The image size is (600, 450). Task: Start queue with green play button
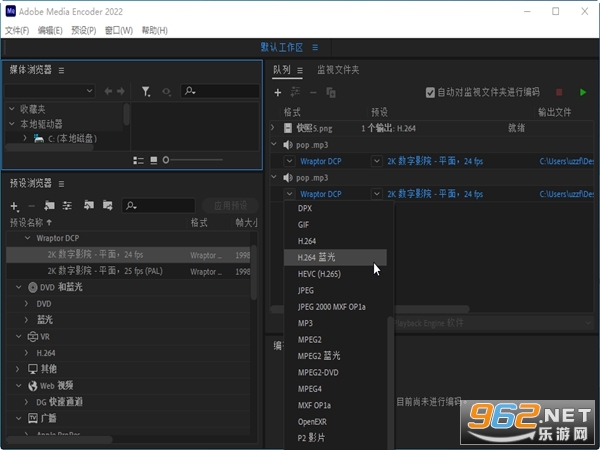(x=583, y=92)
